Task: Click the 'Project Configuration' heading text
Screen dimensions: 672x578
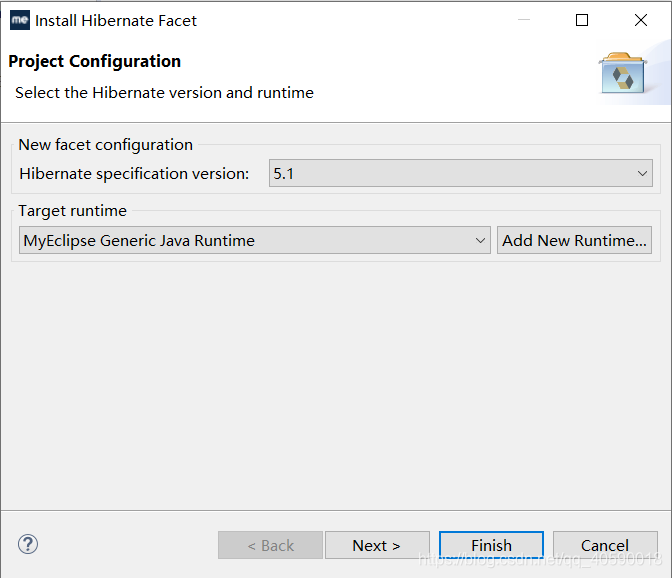Action: click(x=95, y=61)
